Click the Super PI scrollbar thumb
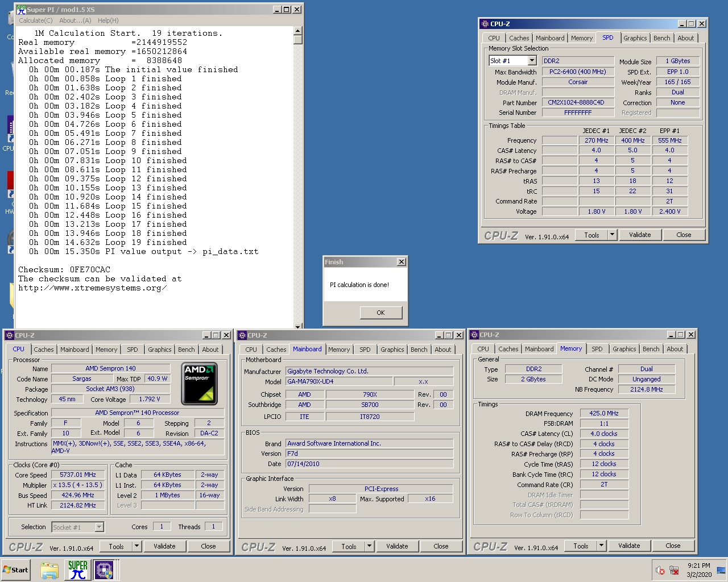Image resolution: width=728 pixels, height=582 pixels. pyautogui.click(x=298, y=39)
